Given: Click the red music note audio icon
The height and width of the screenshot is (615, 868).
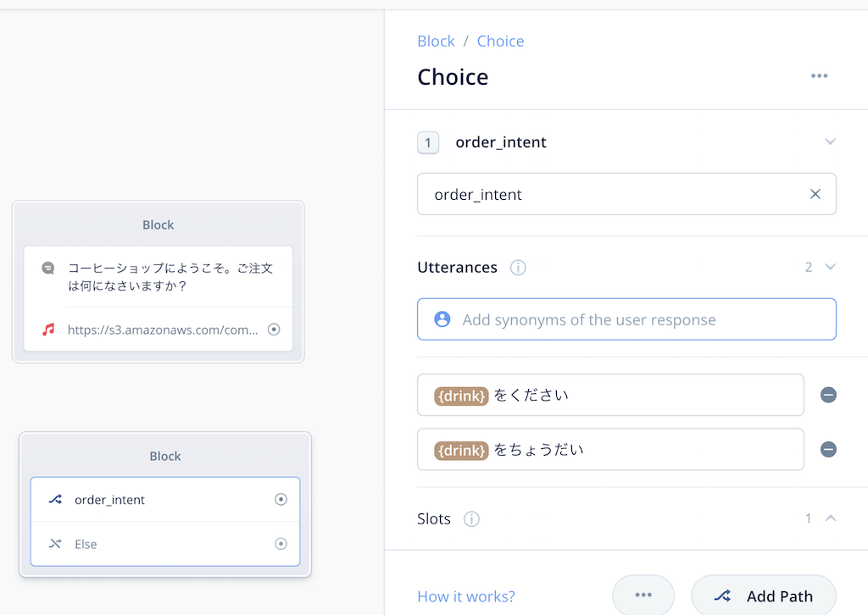Looking at the screenshot, I should (x=48, y=330).
